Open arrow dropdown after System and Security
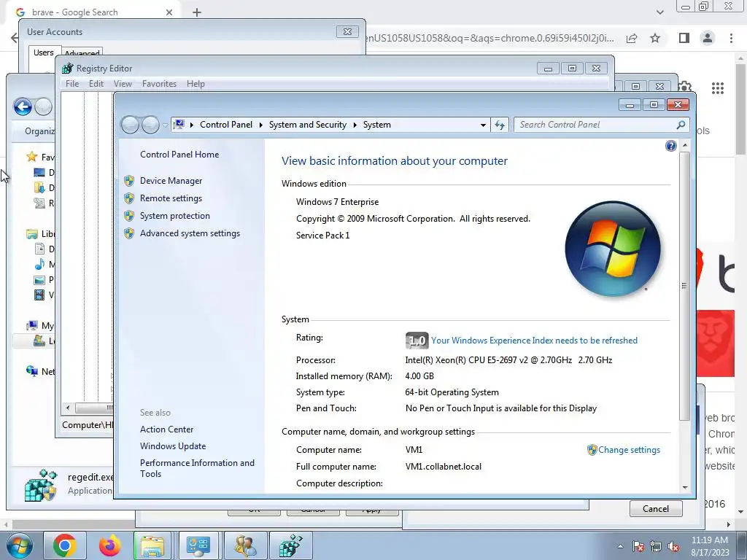This screenshot has height=560, width=747. click(355, 125)
